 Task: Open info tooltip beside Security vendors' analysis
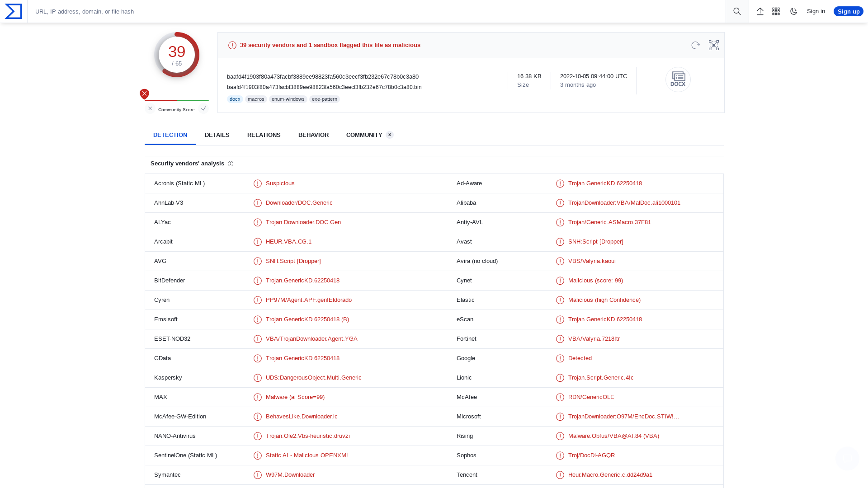(x=231, y=164)
